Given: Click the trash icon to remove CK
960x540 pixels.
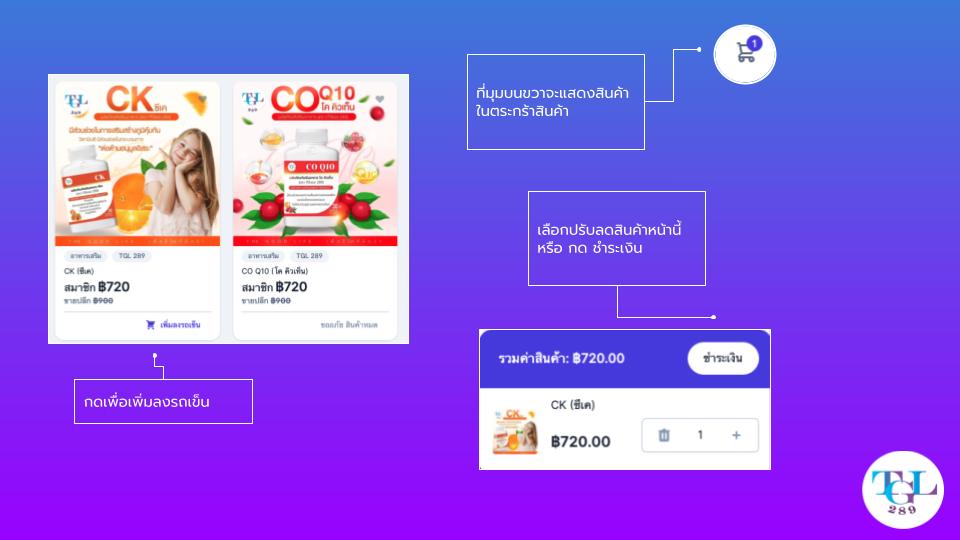Looking at the screenshot, I should tap(664, 435).
